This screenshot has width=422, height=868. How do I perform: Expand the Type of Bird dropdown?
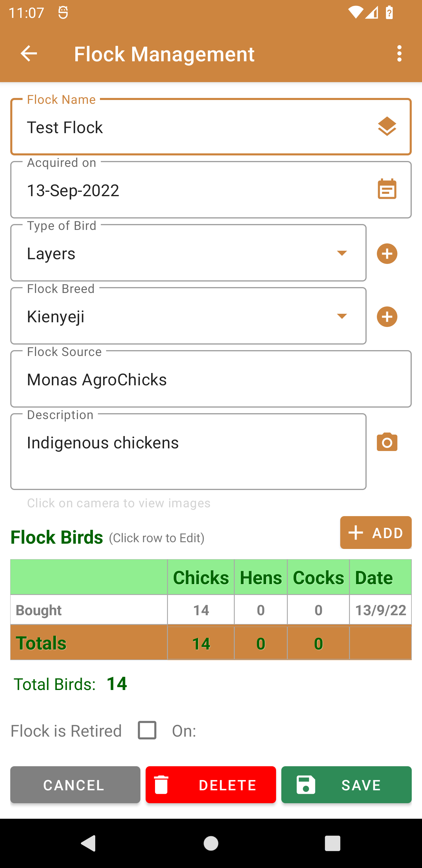click(342, 253)
